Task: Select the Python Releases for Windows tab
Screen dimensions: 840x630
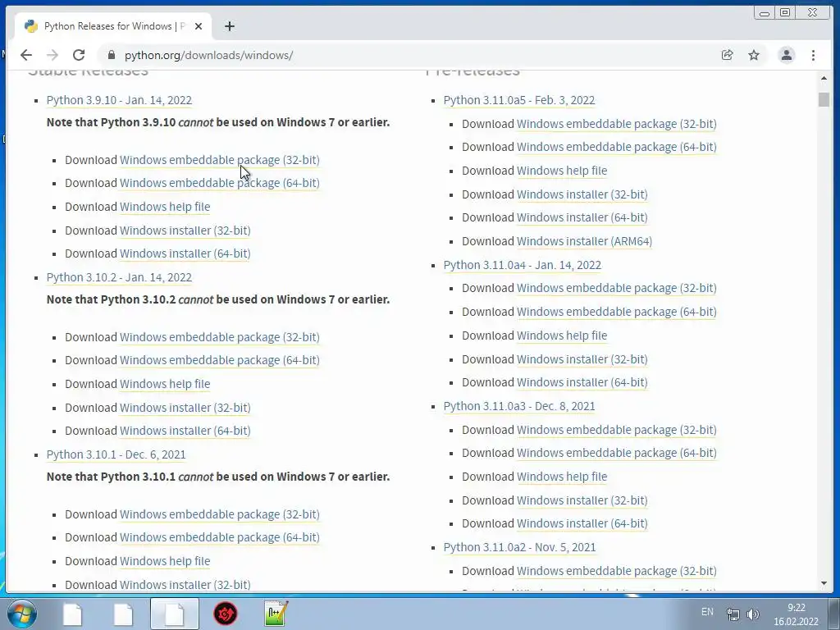Action: 113,26
